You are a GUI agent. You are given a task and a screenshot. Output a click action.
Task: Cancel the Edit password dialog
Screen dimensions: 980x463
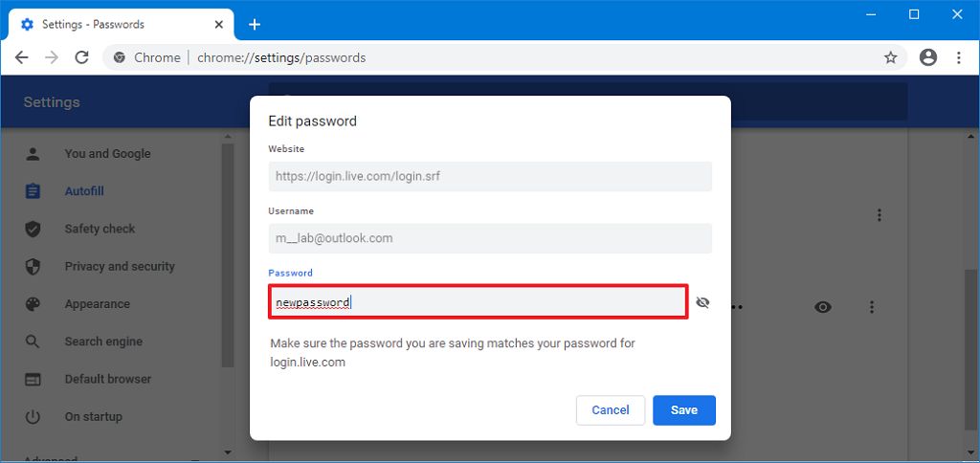pos(611,410)
